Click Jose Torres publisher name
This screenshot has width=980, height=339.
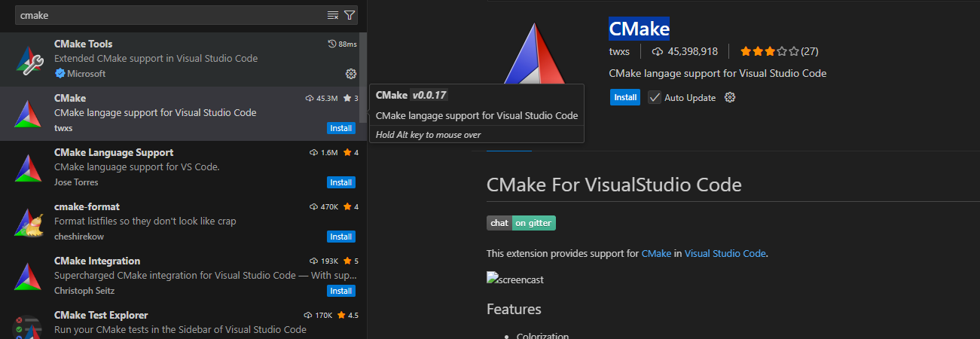pos(76,182)
